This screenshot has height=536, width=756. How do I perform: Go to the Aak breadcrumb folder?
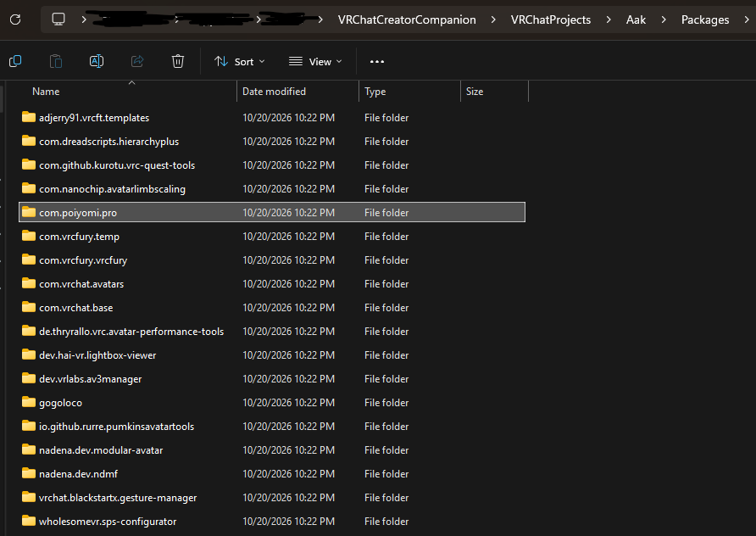[636, 20]
